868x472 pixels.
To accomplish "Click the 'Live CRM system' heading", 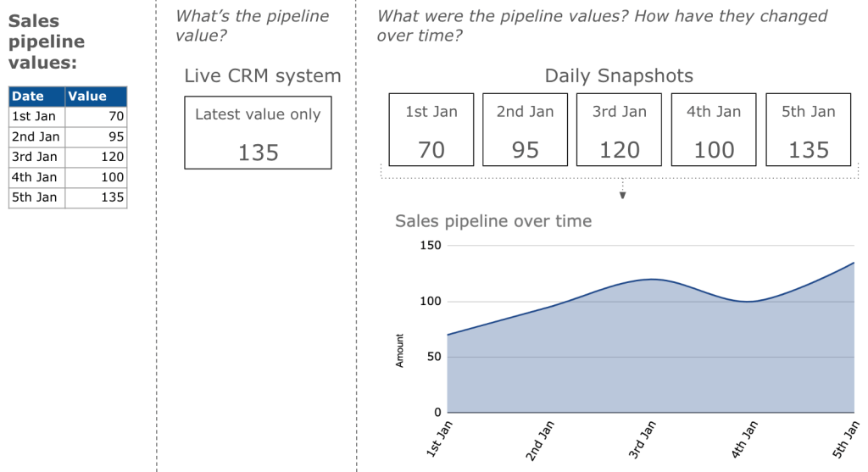I will point(263,76).
